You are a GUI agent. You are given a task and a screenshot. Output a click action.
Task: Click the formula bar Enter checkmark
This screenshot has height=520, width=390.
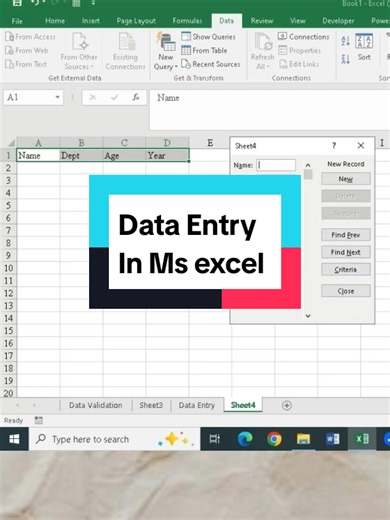click(115, 97)
